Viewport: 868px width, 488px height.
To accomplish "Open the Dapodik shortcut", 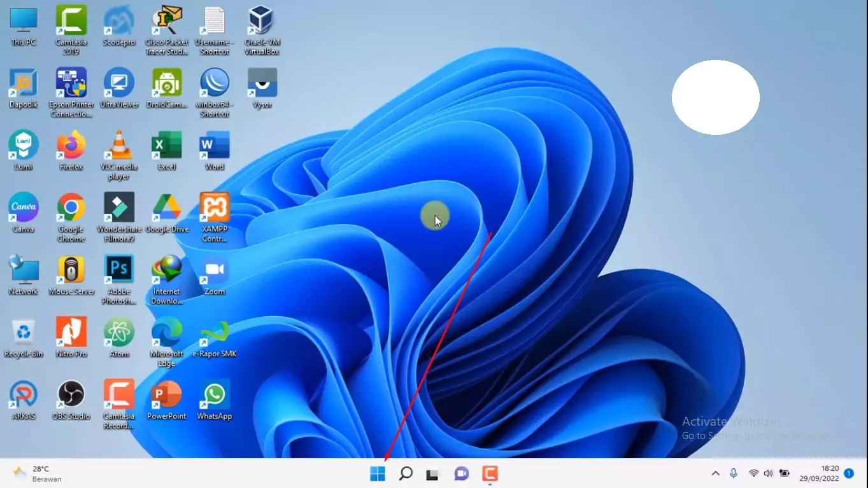I will [x=24, y=89].
